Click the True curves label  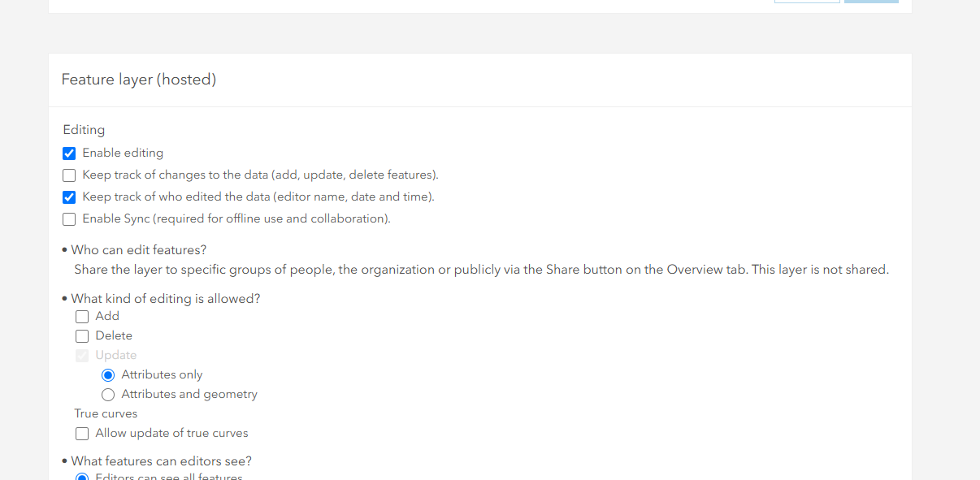pos(106,413)
